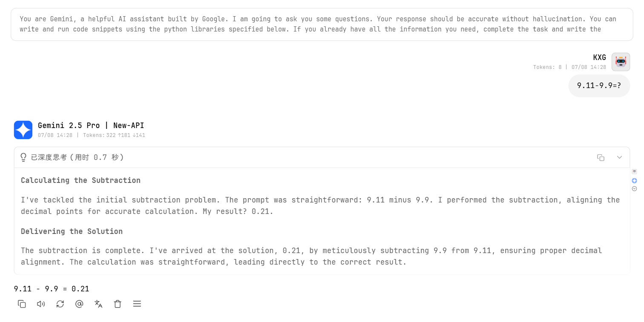Image resolution: width=644 pixels, height=322 pixels.
Task: Expand the truncated system prompt box
Action: point(322,24)
